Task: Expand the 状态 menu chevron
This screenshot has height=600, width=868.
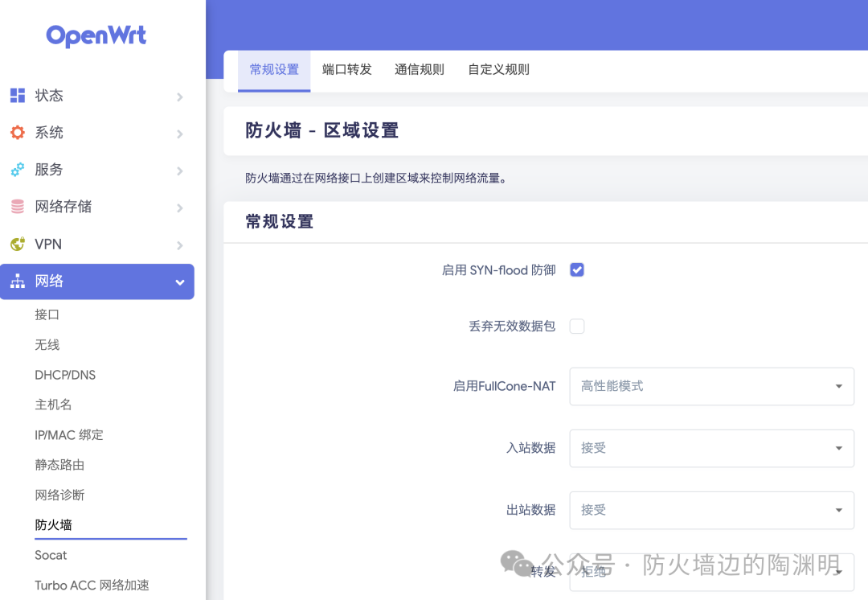Action: [x=180, y=97]
